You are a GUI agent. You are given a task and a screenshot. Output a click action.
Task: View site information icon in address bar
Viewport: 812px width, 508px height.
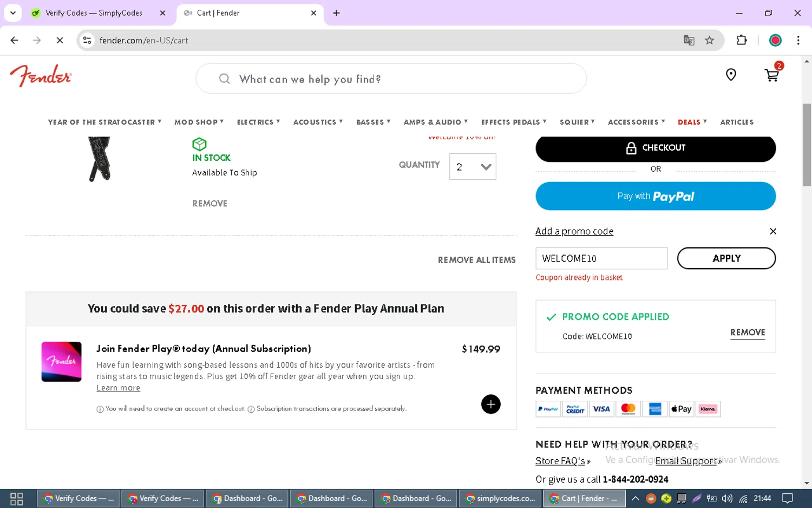pos(87,40)
